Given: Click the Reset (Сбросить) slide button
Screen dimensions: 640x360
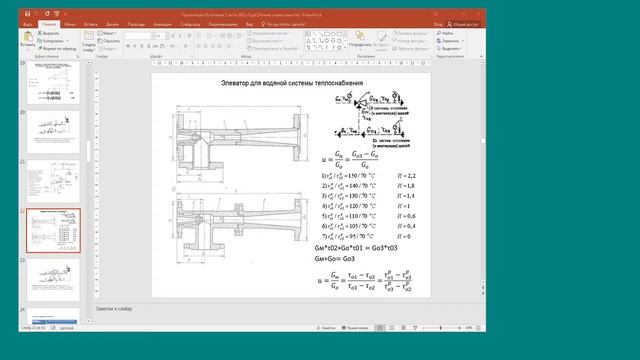Looking at the screenshot, I should pos(109,41).
